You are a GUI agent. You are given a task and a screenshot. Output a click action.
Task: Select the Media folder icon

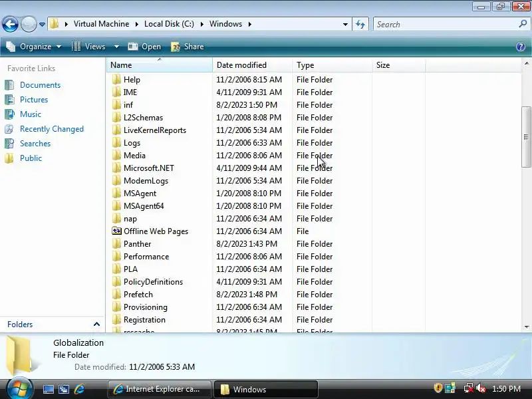coord(116,156)
